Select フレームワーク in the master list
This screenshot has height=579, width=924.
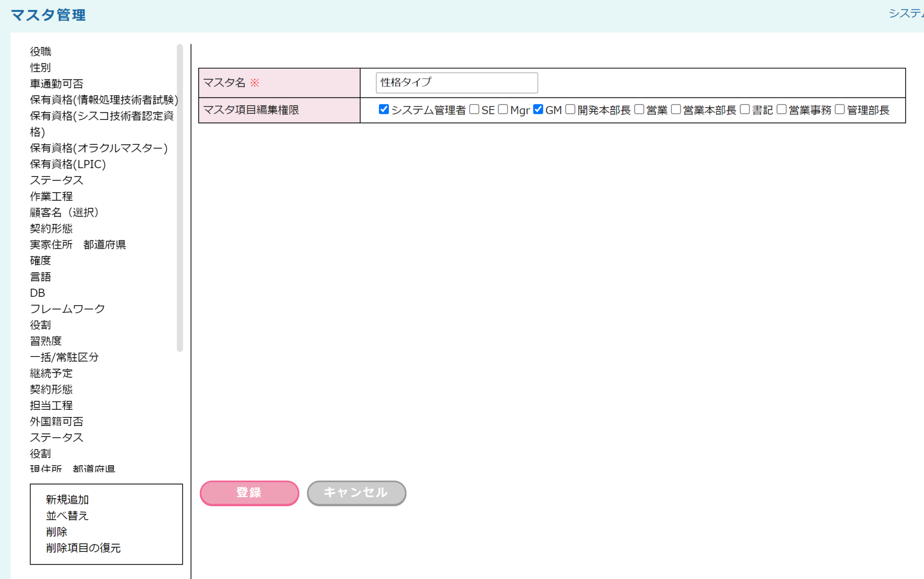click(x=68, y=309)
